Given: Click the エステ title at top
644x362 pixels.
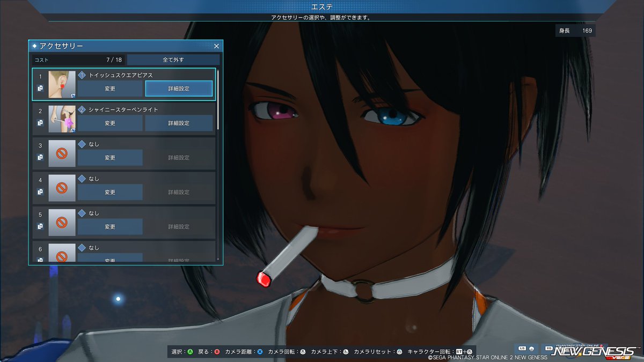Looking at the screenshot, I should [x=321, y=6].
